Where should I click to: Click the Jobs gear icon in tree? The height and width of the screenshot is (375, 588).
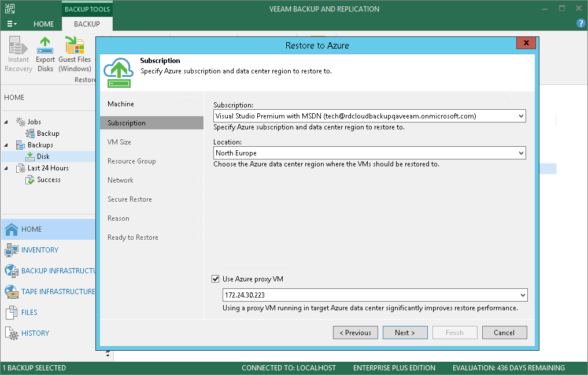[x=21, y=122]
